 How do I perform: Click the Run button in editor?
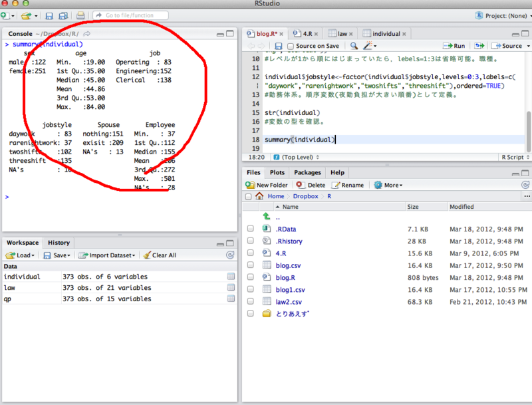click(454, 46)
